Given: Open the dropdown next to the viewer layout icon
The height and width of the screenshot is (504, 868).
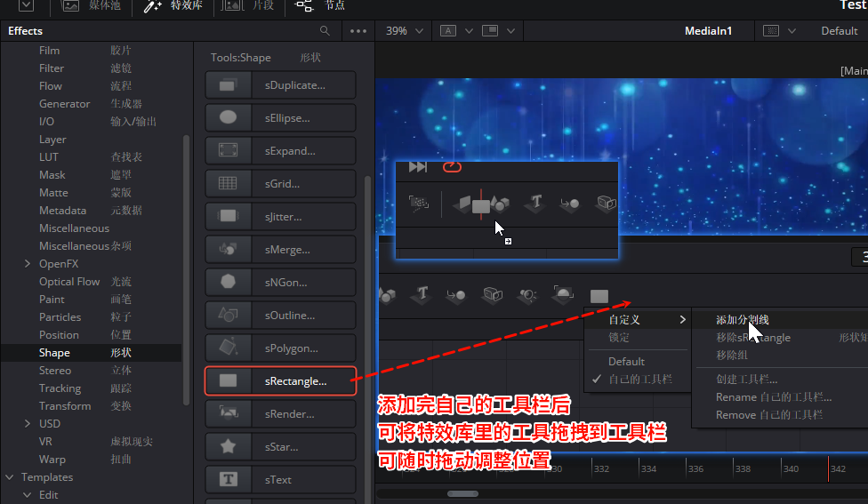Looking at the screenshot, I should coord(511,31).
